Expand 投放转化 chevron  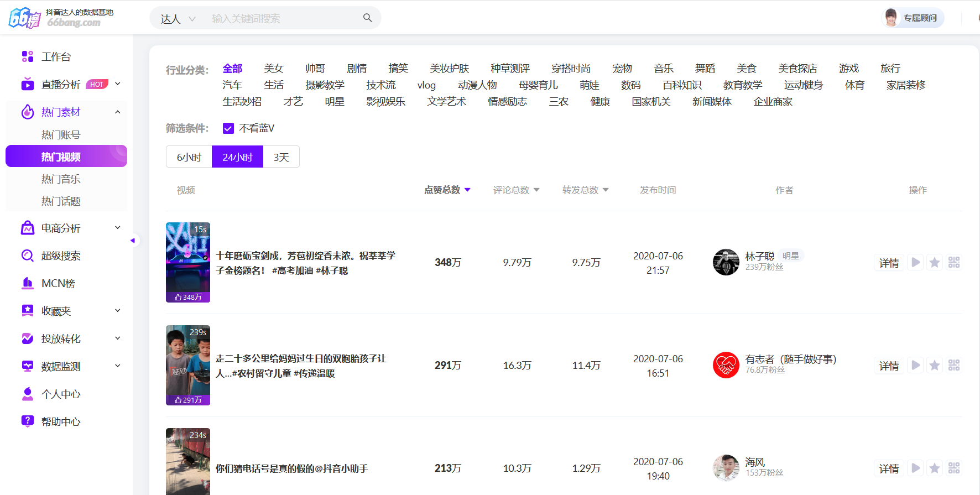click(x=117, y=338)
